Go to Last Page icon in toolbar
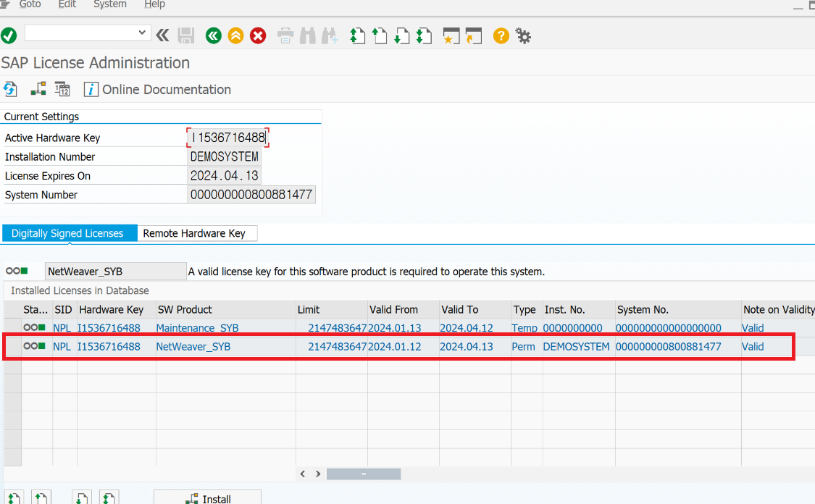This screenshot has width=815, height=504. (425, 36)
